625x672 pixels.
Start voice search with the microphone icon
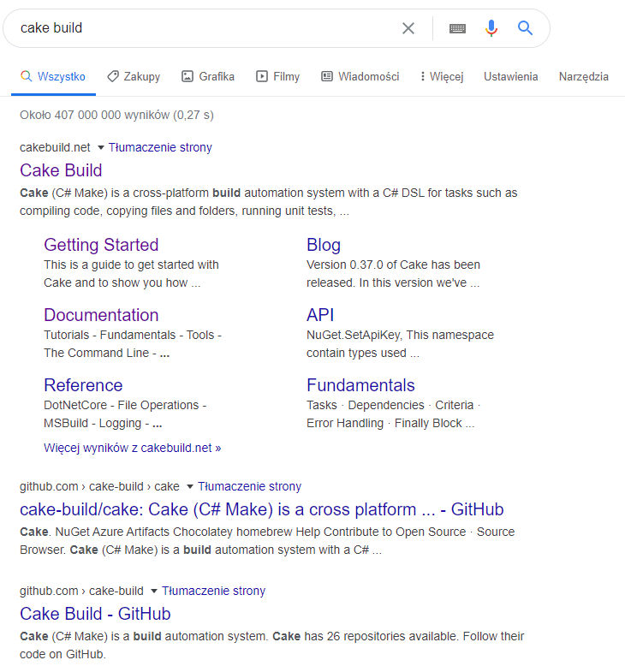pyautogui.click(x=491, y=28)
